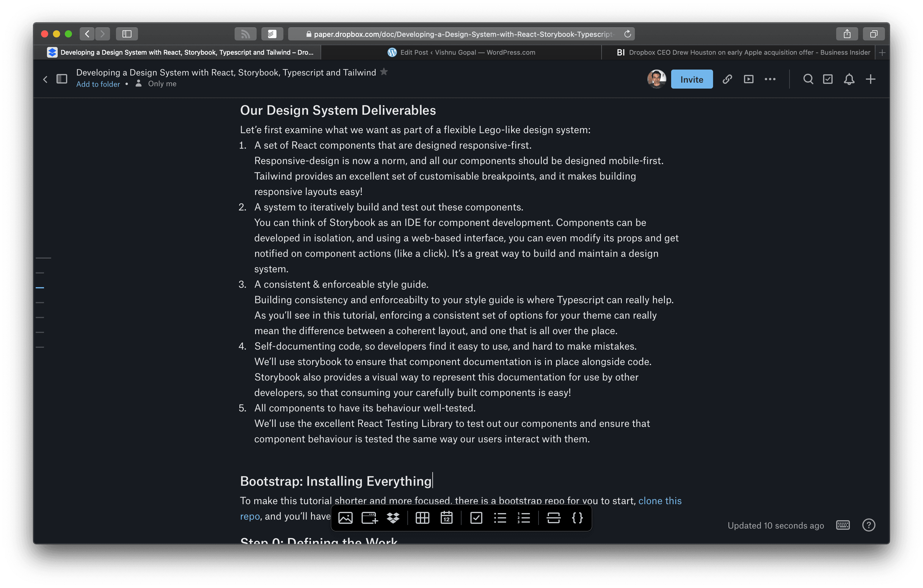Jump to the highlighted blue outline marker
The height and width of the screenshot is (588, 923).
click(x=40, y=287)
